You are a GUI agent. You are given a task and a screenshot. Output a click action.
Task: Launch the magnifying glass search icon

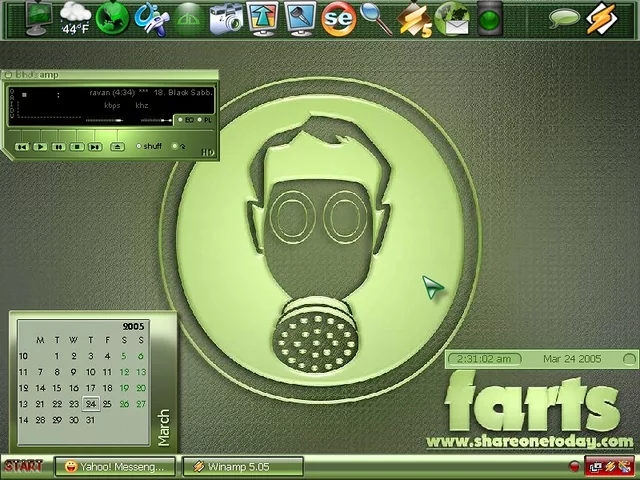(375, 17)
